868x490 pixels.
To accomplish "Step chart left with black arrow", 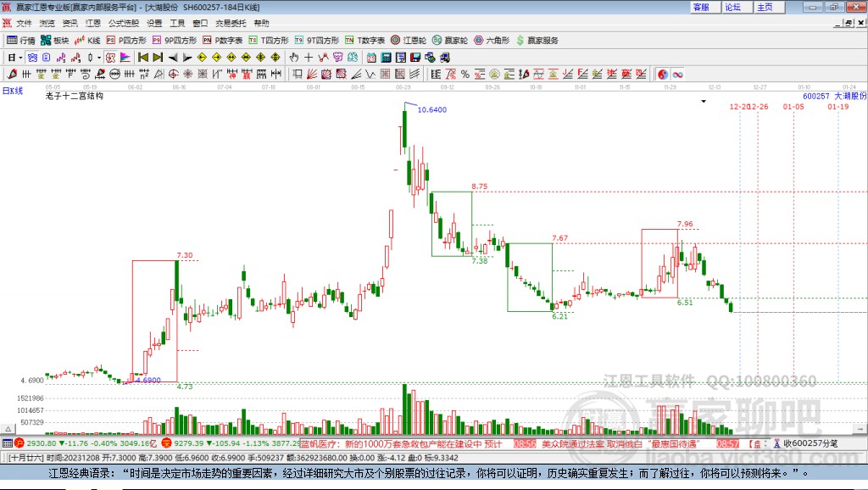I will tap(173, 58).
